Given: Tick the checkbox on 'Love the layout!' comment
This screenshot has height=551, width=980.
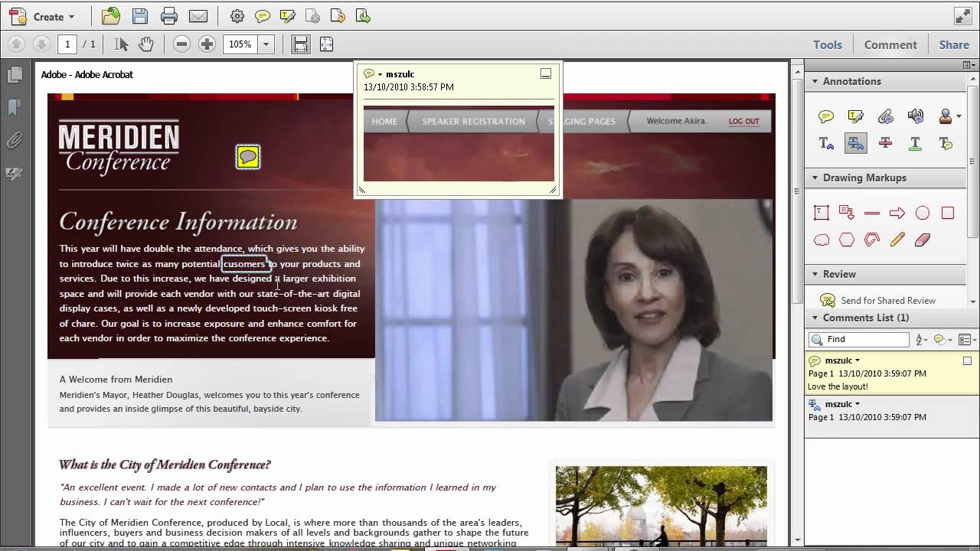Looking at the screenshot, I should click(967, 361).
